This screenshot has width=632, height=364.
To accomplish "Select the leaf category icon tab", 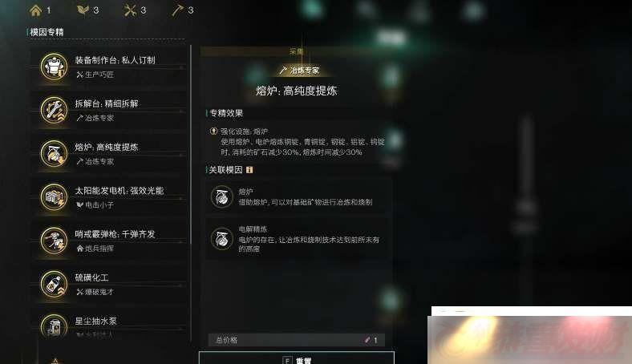I will [x=83, y=10].
